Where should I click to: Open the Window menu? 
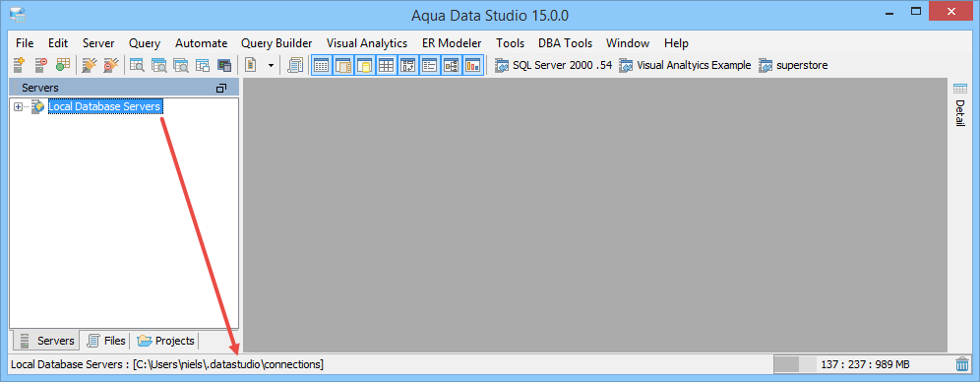628,43
